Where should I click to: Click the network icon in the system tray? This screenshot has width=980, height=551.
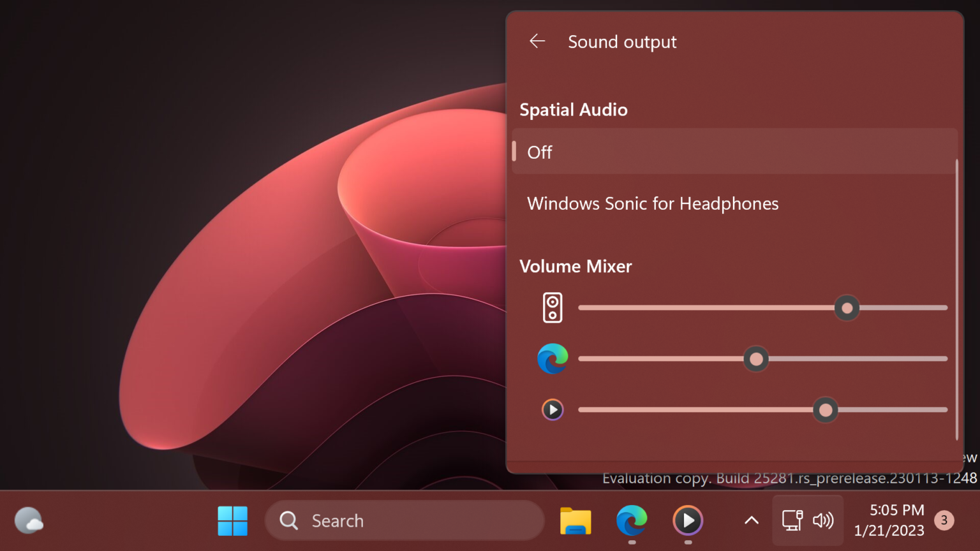[792, 520]
